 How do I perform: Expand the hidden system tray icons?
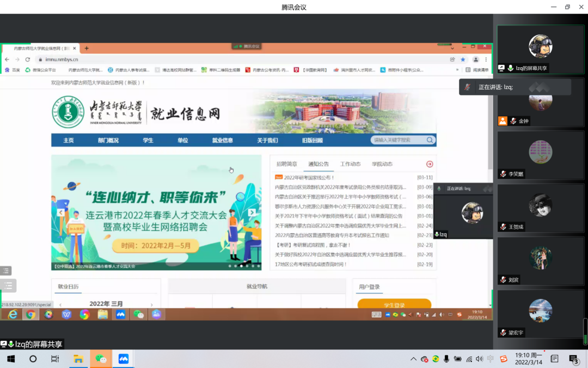(413, 359)
